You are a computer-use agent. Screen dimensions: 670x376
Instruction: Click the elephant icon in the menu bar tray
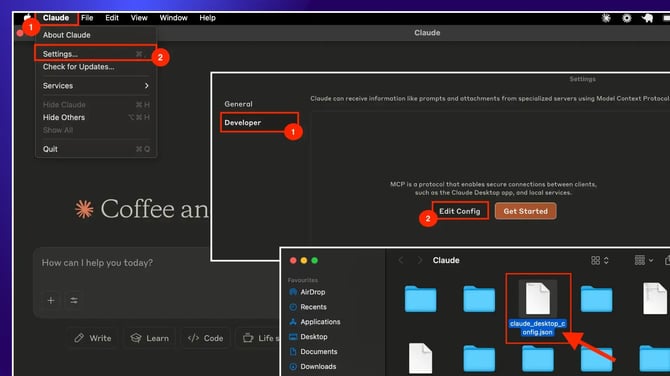(647, 18)
